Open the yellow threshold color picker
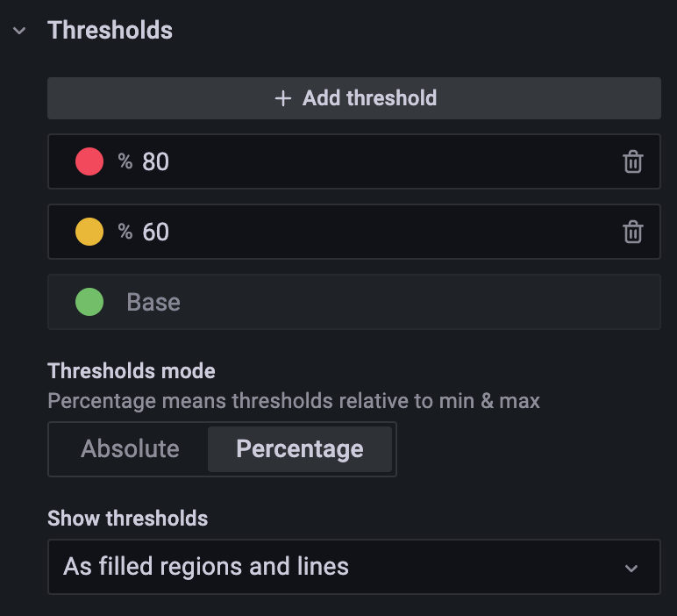This screenshot has width=677, height=616. pyautogui.click(x=89, y=232)
